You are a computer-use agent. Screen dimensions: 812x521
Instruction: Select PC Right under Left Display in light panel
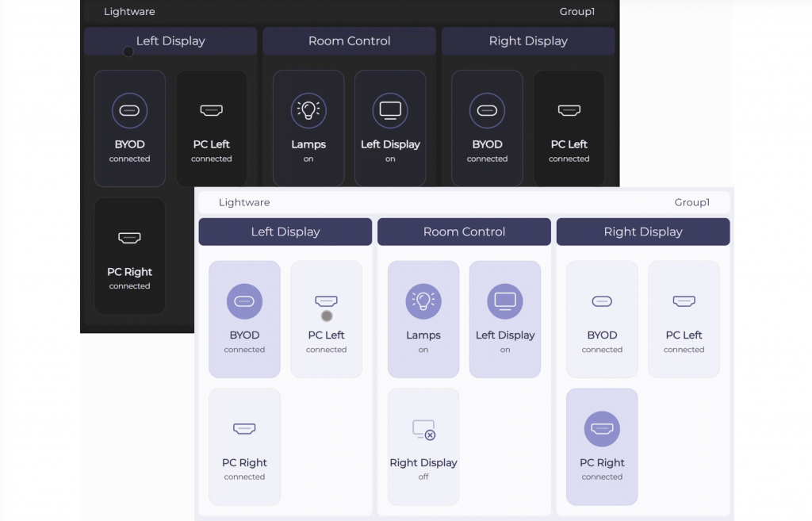point(244,446)
